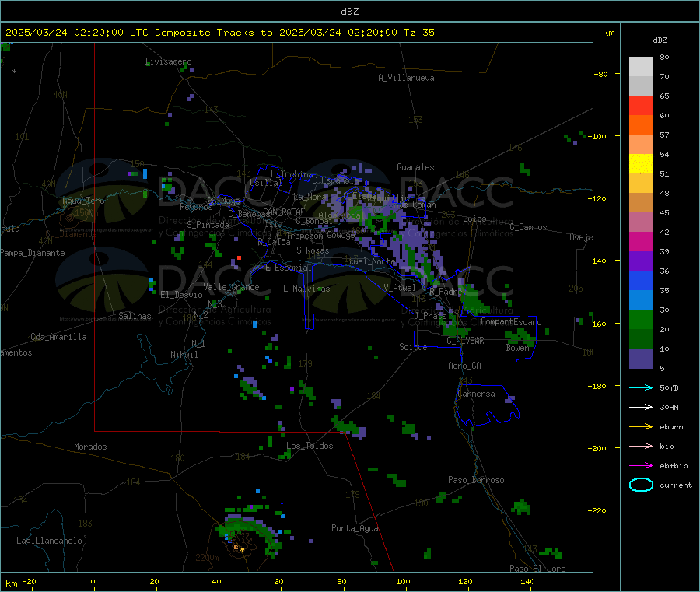Click the UTC Composite Tracks timestamp header
This screenshot has width=700, height=592.
[219, 33]
